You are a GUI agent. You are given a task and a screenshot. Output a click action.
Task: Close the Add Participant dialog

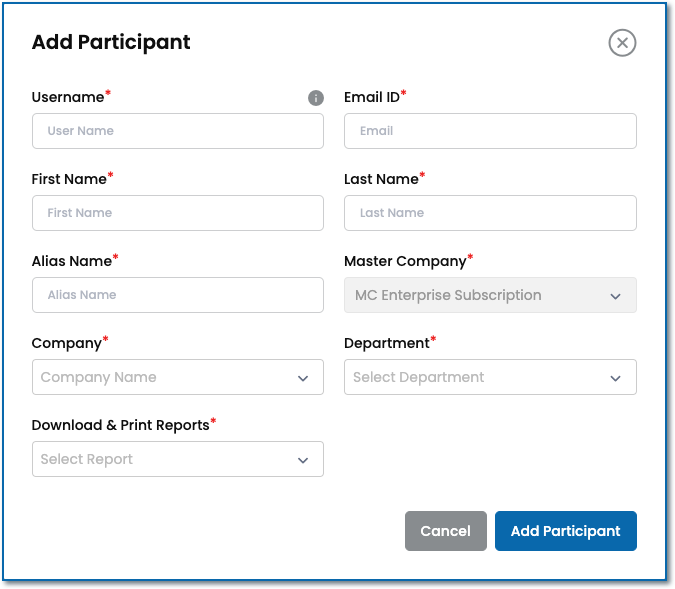[622, 43]
